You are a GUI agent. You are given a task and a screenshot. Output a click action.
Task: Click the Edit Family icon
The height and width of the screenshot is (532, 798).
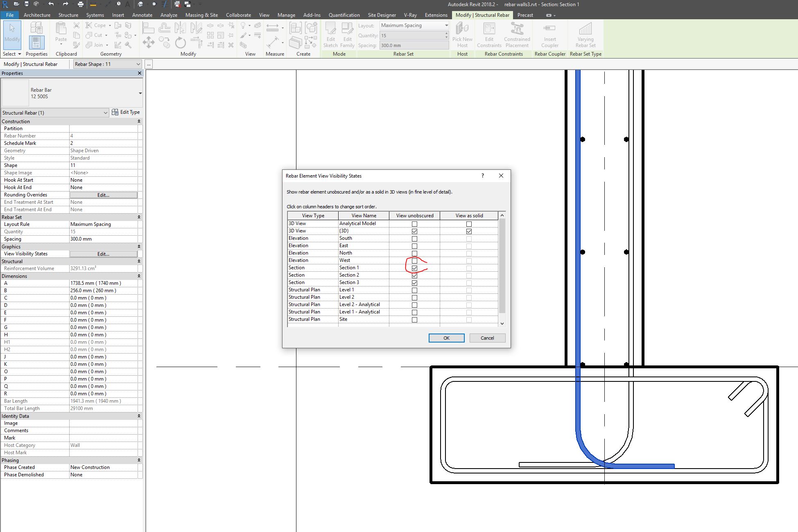click(347, 35)
